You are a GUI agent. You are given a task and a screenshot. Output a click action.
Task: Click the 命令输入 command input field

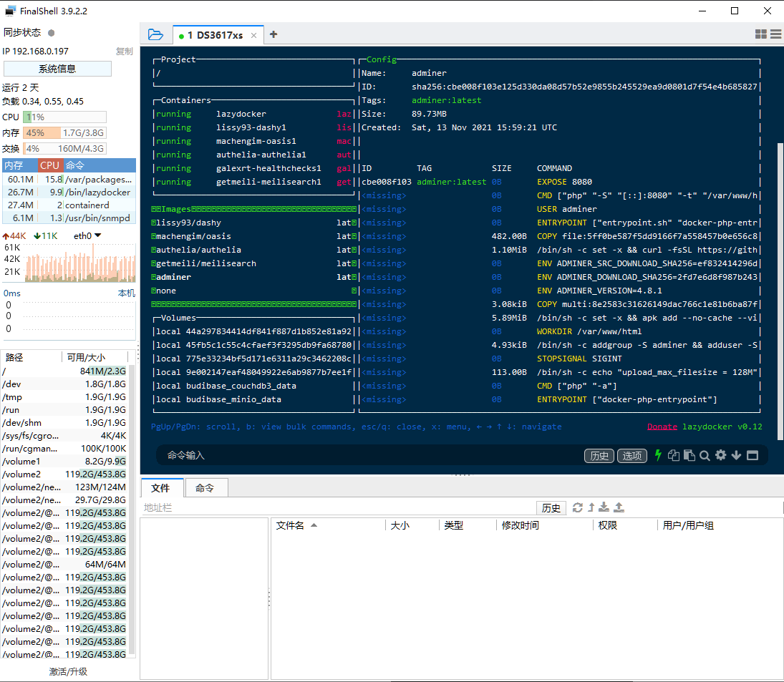[370, 455]
